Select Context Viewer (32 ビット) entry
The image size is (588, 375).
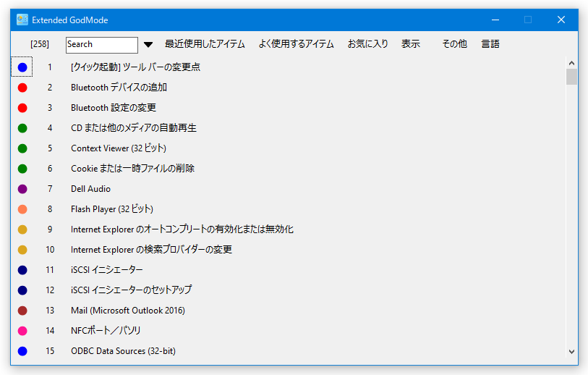[119, 148]
